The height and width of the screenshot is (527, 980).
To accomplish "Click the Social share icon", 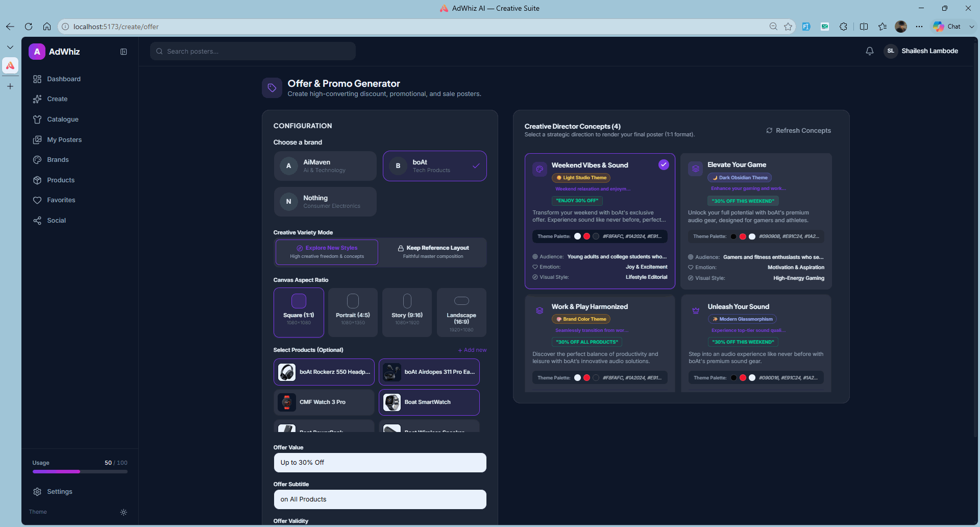I will (x=37, y=221).
